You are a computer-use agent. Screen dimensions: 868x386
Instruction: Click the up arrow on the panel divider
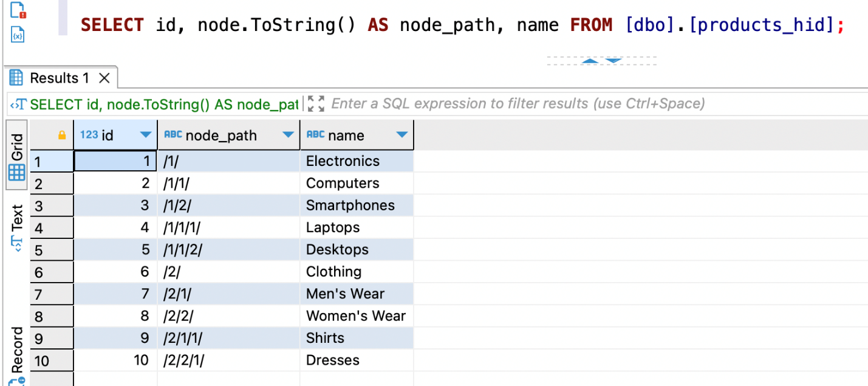590,61
